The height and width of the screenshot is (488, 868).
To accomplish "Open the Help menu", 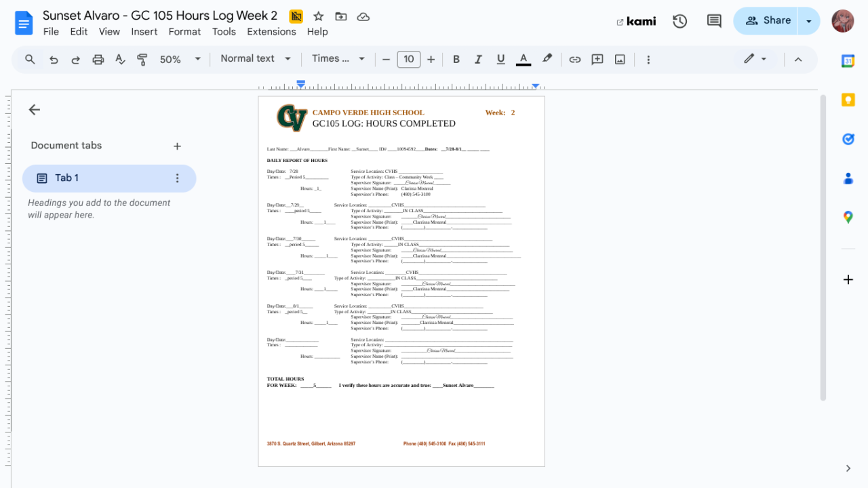I will [x=317, y=32].
